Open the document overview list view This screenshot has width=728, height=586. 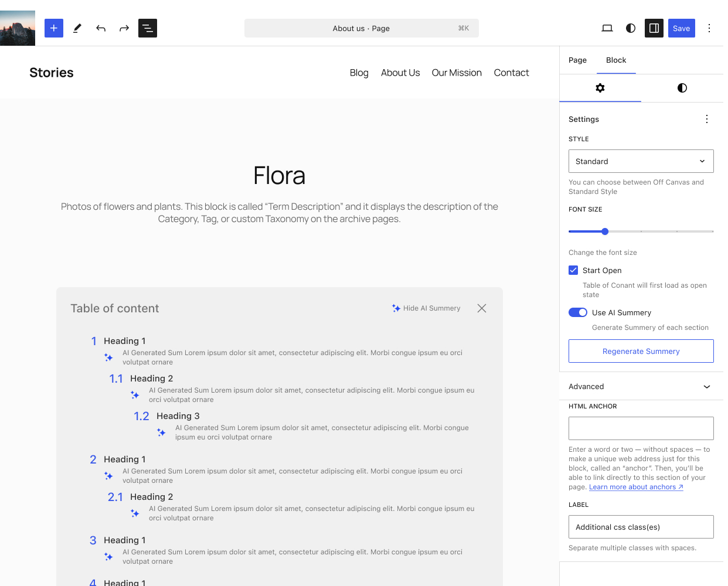tap(148, 28)
